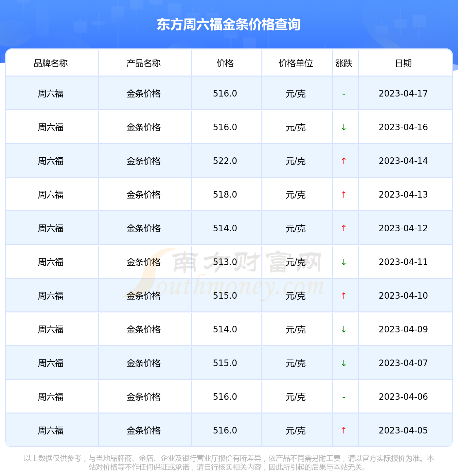Click the dash indicator in 2023-04-17 row
This screenshot has height=476, width=458.
[x=344, y=94]
